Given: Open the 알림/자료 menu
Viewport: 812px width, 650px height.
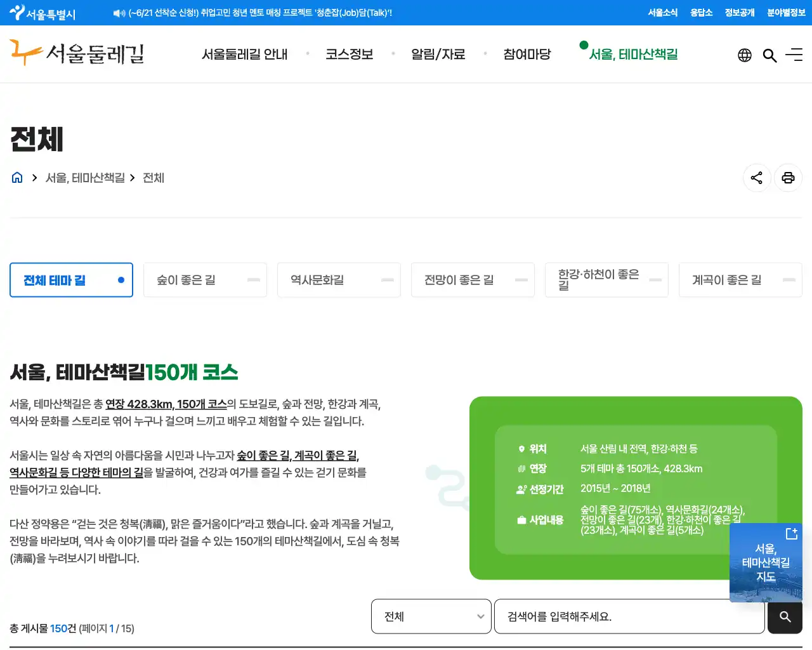Looking at the screenshot, I should click(x=438, y=55).
